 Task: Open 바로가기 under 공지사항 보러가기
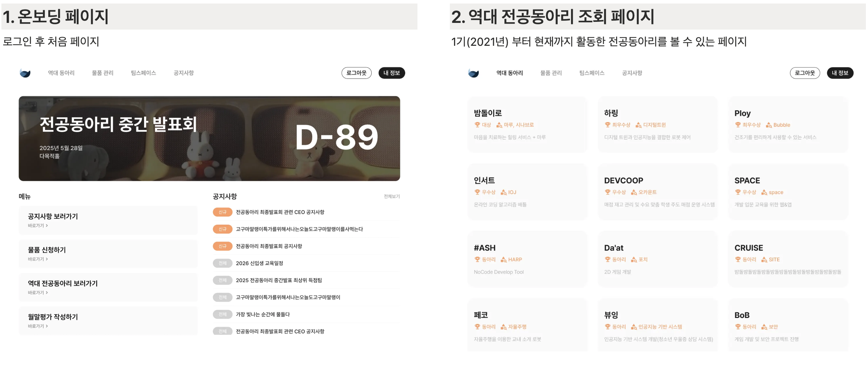tap(38, 225)
